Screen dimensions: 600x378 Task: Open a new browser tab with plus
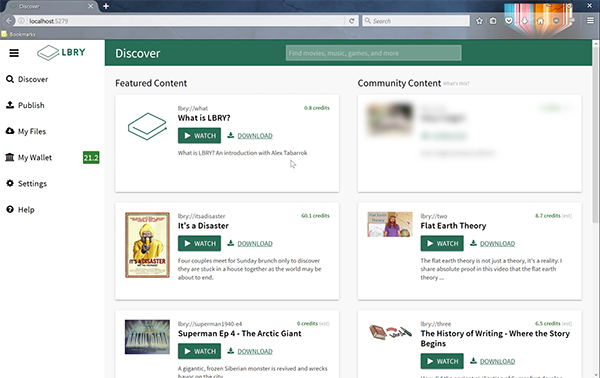click(x=106, y=6)
